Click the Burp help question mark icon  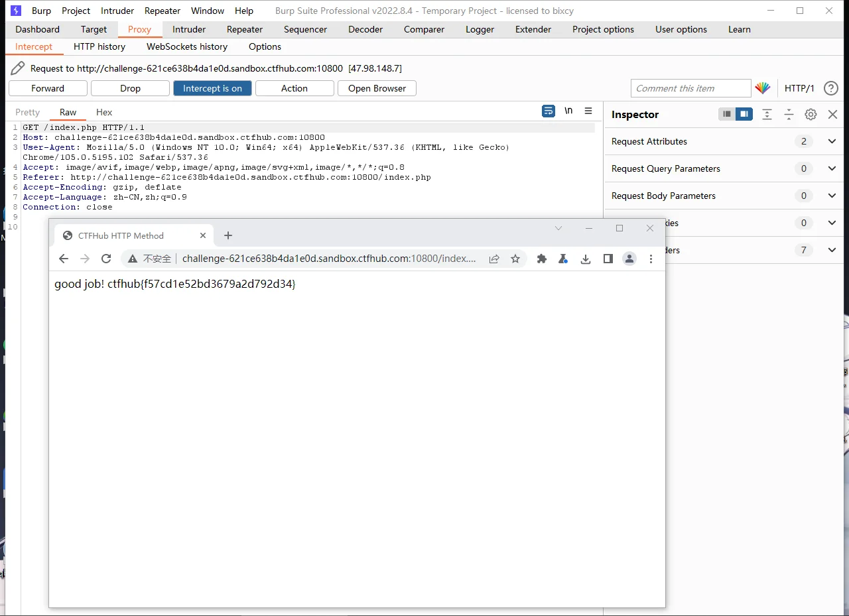[830, 88]
